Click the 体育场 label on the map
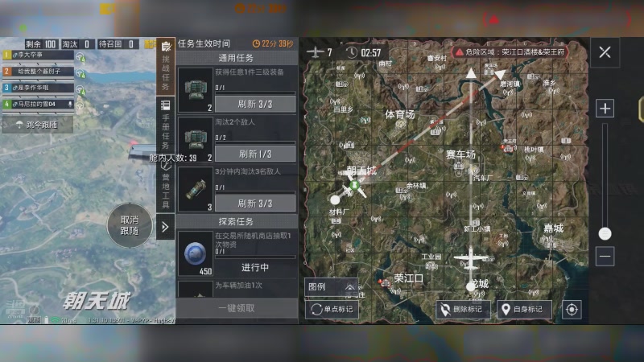Image resolution: width=644 pixels, height=362 pixels. [399, 114]
